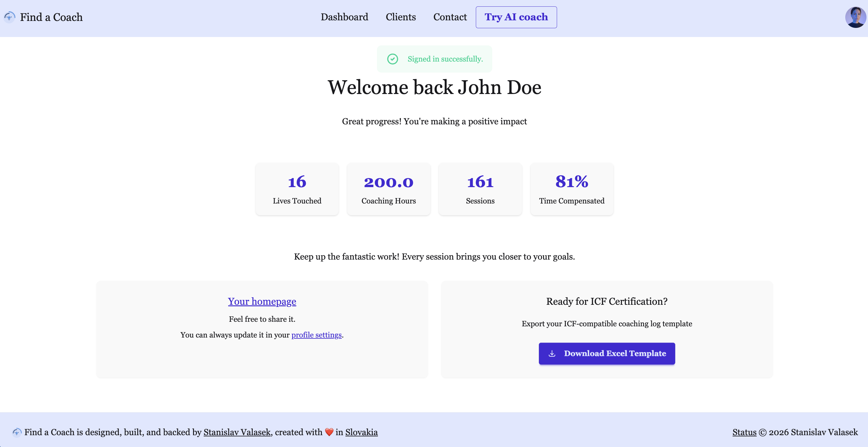Click the download icon on Excel button
The height and width of the screenshot is (447, 868).
(x=552, y=353)
